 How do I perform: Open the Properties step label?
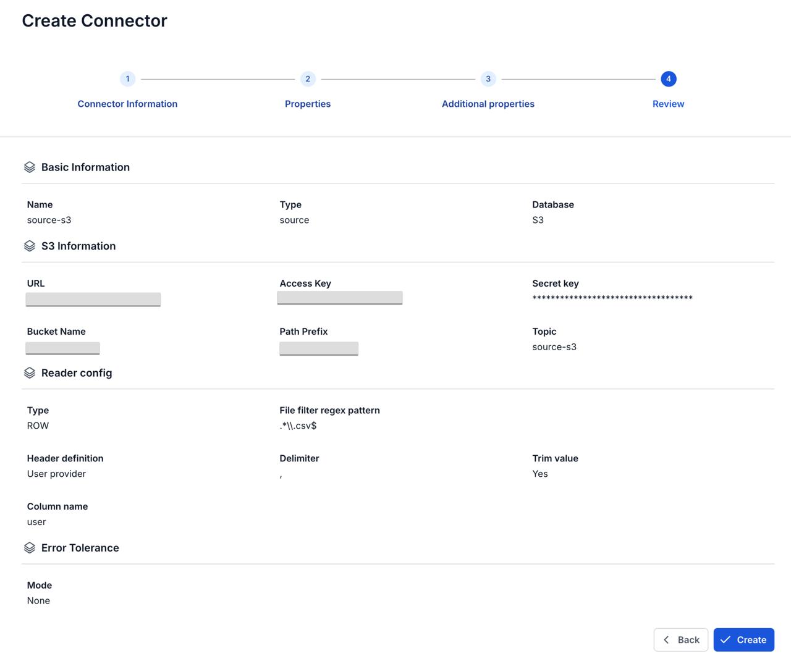coord(308,104)
